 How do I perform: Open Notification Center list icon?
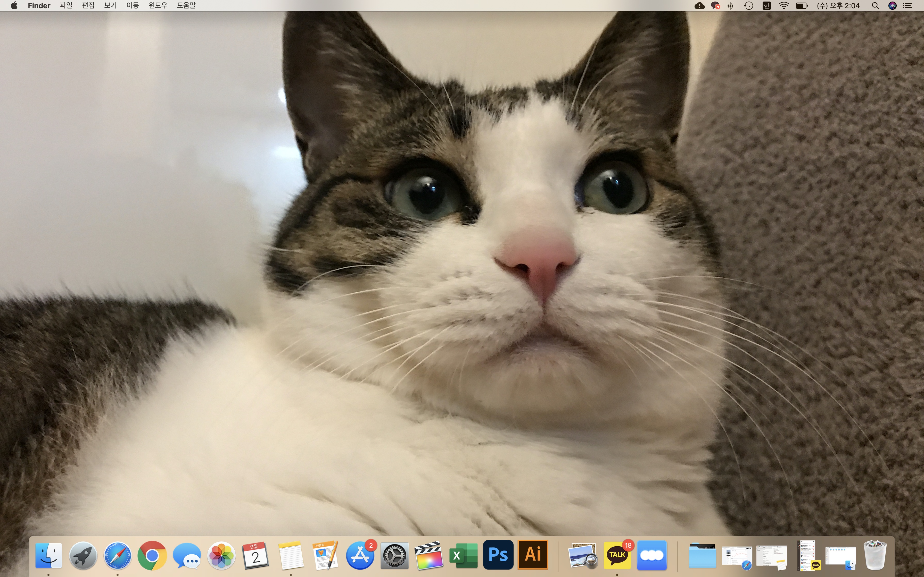(x=907, y=6)
